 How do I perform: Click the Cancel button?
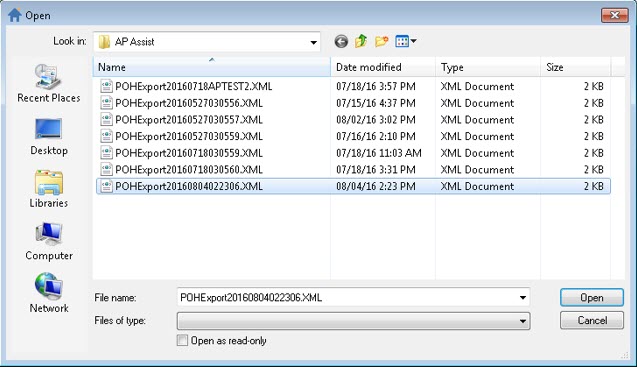pyautogui.click(x=592, y=320)
